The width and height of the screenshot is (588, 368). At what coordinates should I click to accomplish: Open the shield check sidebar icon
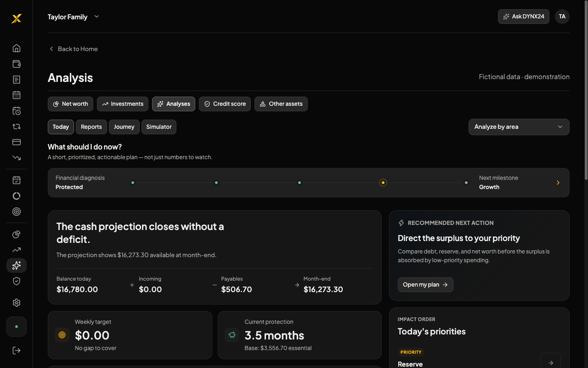pos(17,281)
